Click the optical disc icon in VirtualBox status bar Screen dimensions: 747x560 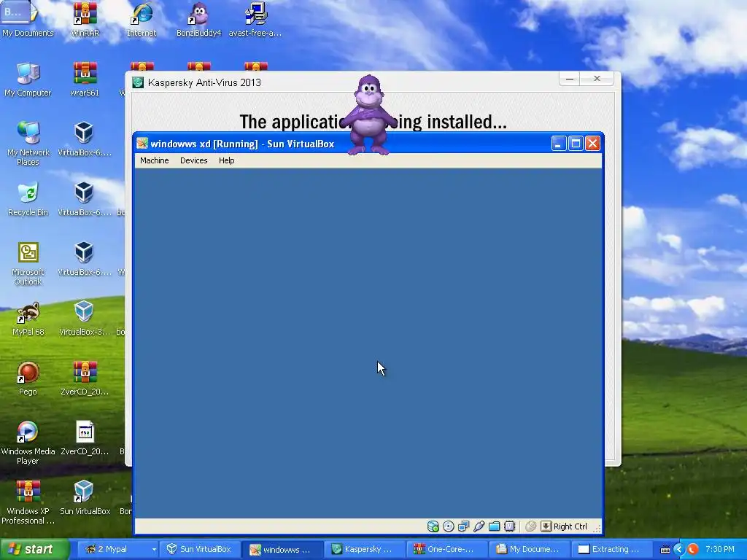pos(449,526)
